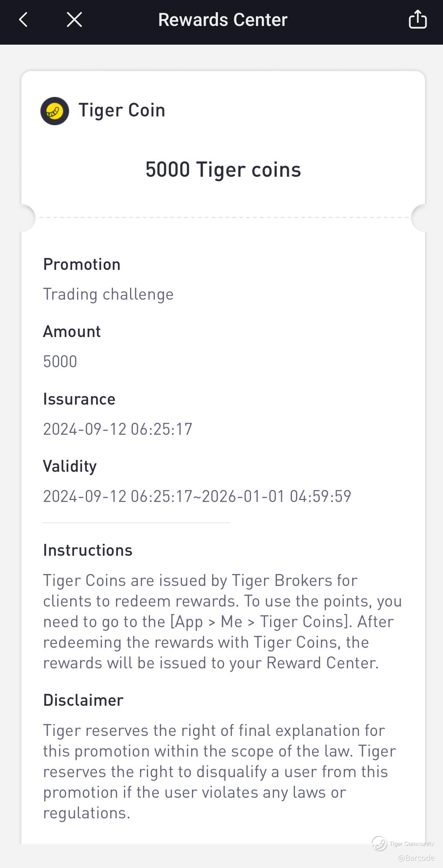
Task: Go back using the left chevron
Action: 23,19
